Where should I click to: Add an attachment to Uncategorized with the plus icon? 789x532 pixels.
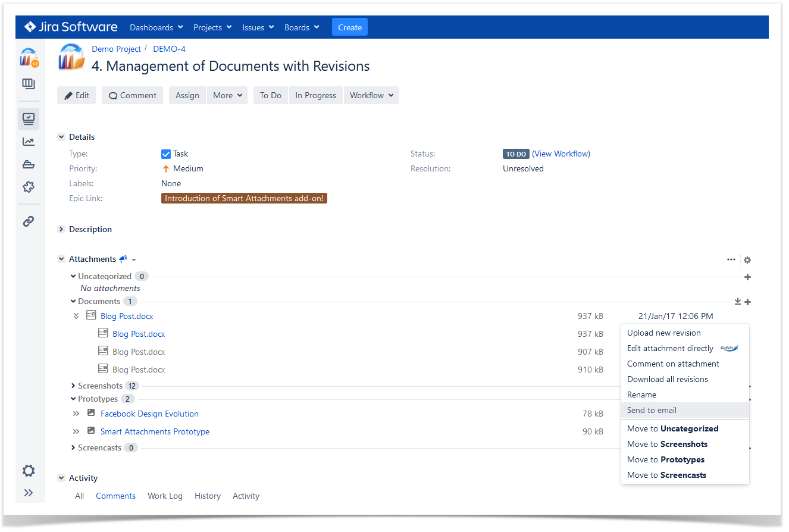point(748,277)
